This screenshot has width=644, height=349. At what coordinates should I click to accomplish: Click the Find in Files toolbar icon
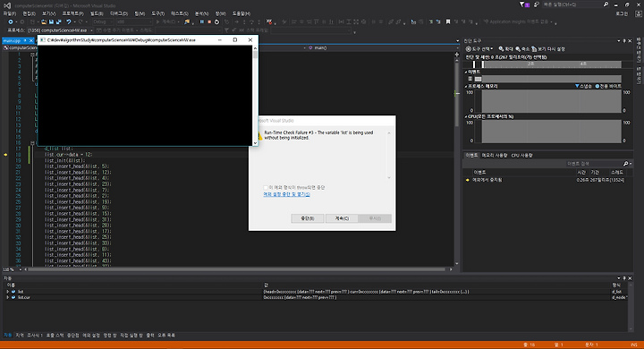click(187, 21)
